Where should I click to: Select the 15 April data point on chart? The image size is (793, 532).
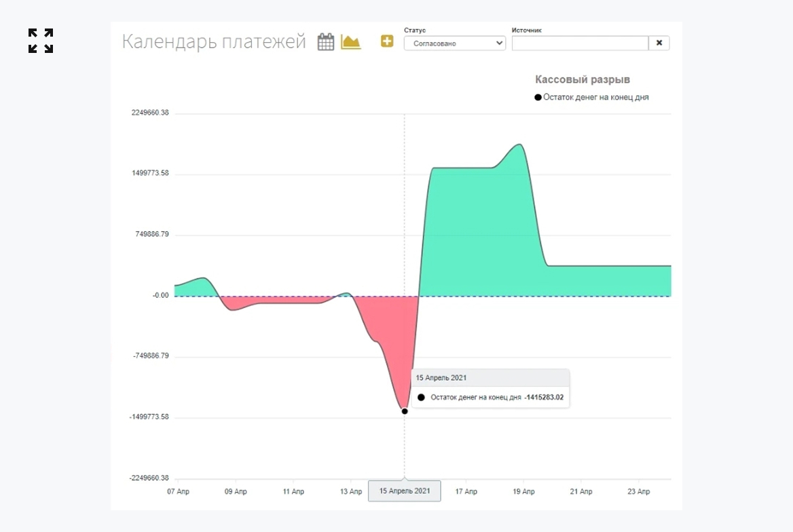(x=405, y=411)
